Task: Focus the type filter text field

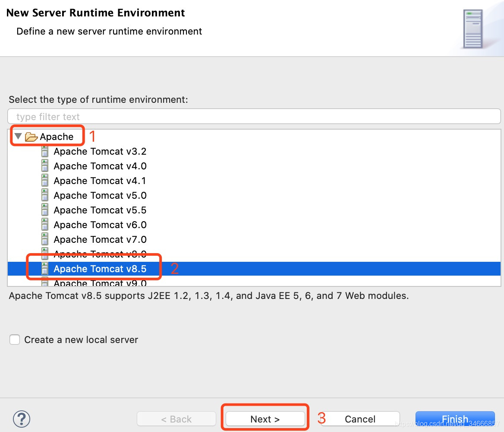Action: click(254, 116)
